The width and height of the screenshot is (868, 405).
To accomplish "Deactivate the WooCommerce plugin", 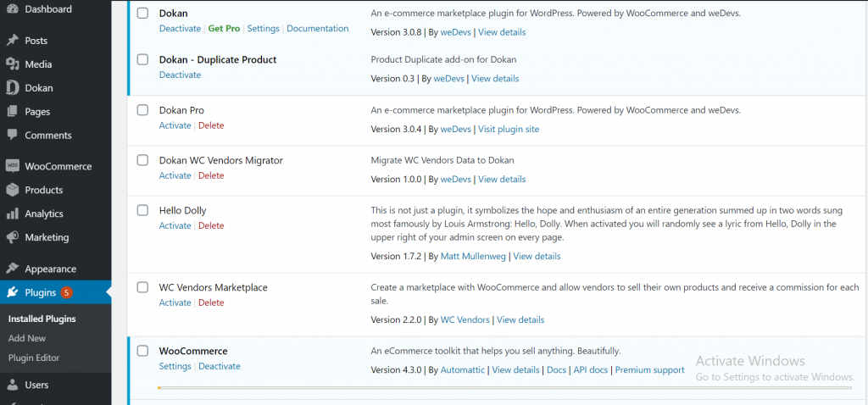I will [220, 366].
